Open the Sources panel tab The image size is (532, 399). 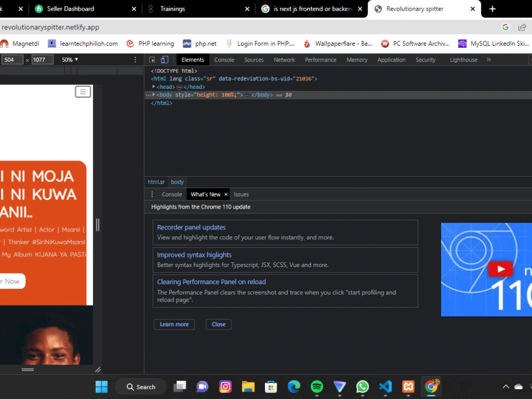[254, 60]
